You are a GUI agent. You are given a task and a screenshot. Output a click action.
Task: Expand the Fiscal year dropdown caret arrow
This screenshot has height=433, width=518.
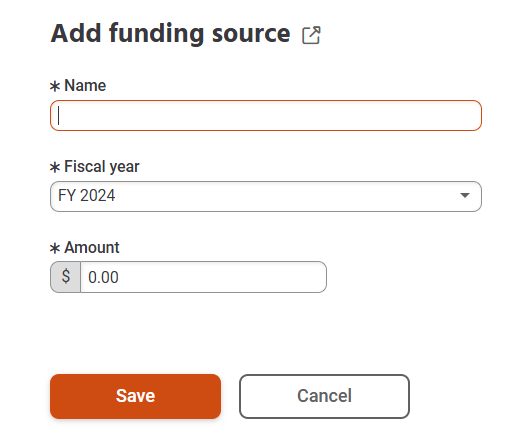465,195
